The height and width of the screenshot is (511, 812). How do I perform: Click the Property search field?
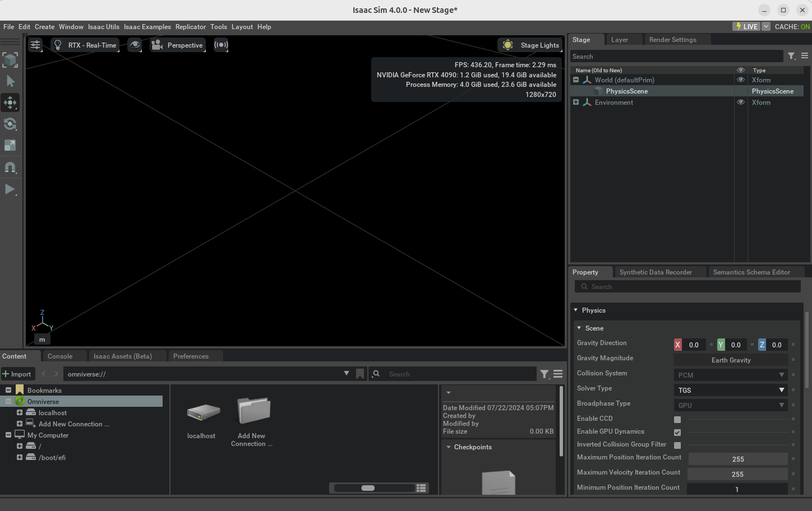[688, 286]
